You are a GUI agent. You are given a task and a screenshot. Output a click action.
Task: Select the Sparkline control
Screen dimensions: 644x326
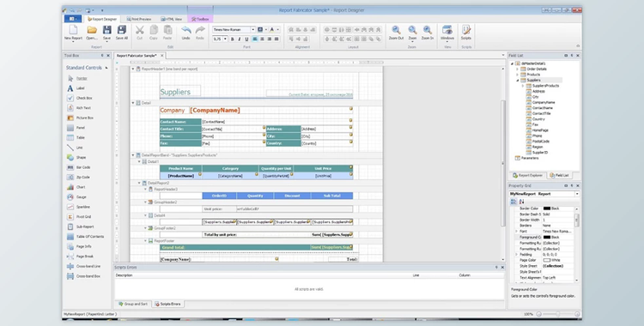point(78,207)
